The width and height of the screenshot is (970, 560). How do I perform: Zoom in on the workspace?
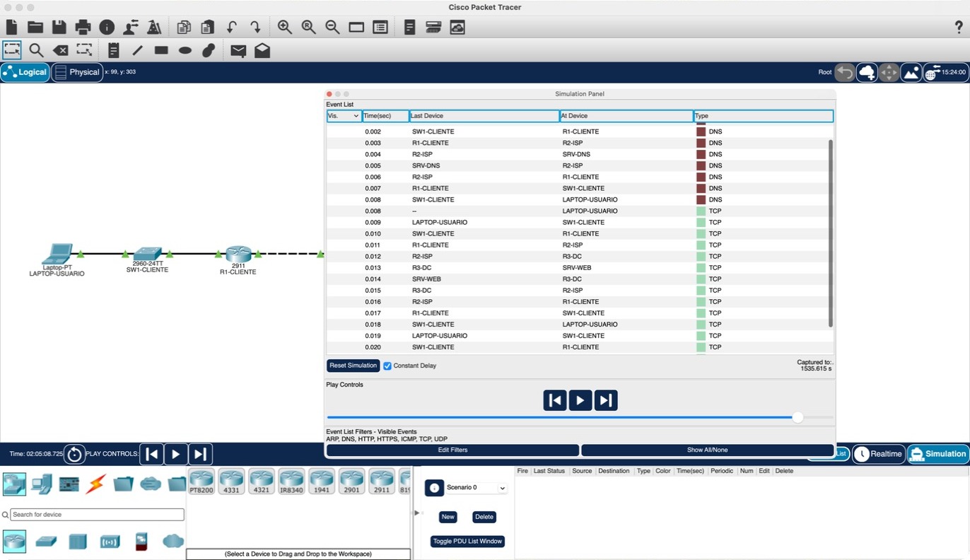tap(285, 28)
